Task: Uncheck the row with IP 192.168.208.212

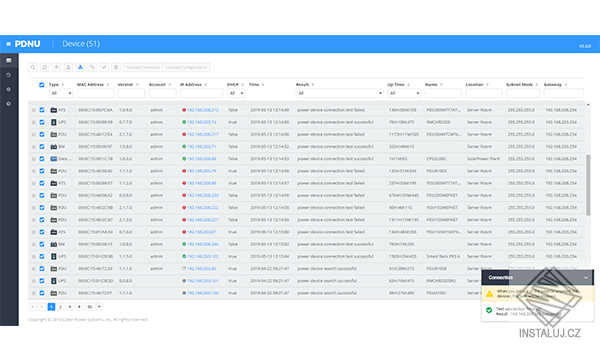Action: (42, 110)
